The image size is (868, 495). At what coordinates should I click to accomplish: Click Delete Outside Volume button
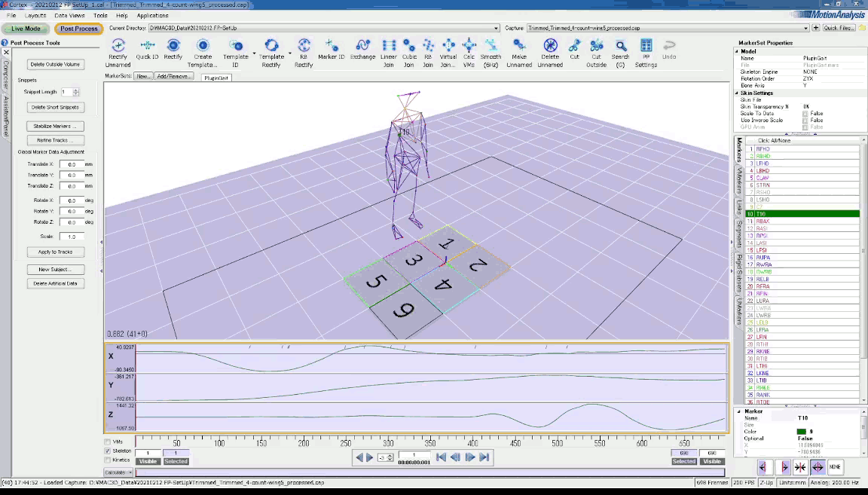click(55, 64)
